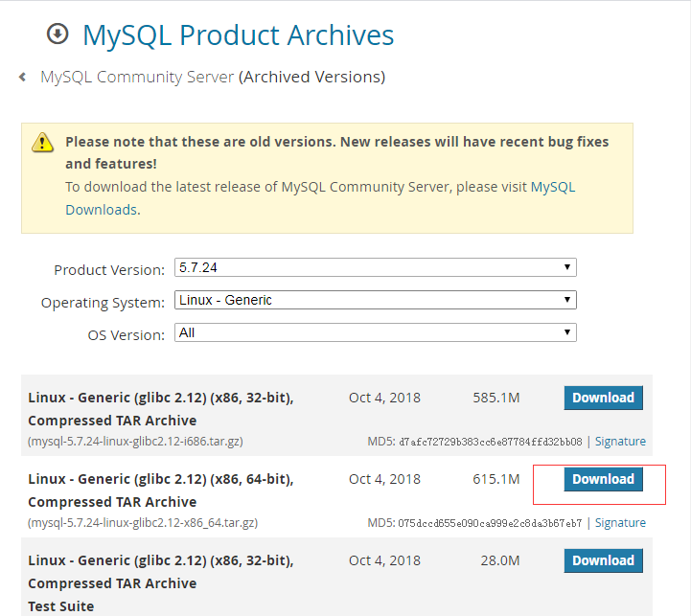691x616 pixels.
Task: Click MD5 hash d7afc72729b383cc6e87784ffd32bb08
Action: (x=491, y=442)
